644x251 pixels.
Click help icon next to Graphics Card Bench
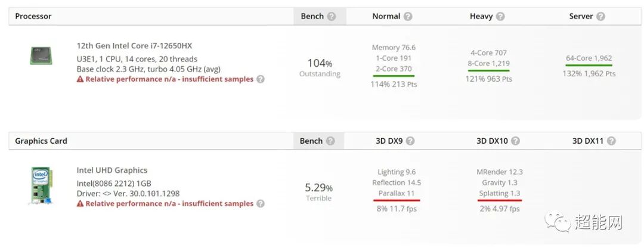[330, 141]
